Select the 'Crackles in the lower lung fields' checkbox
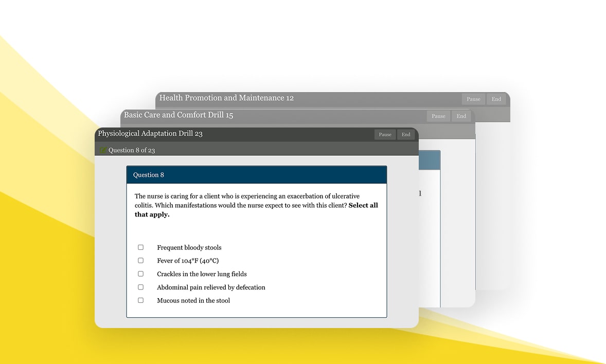This screenshot has width=606, height=364. coord(140,274)
